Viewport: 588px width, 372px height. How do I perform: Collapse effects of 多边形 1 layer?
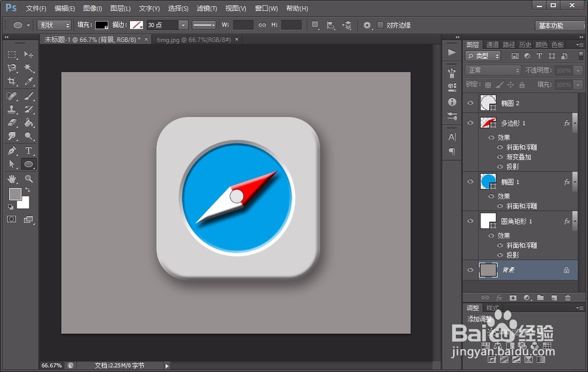click(574, 123)
